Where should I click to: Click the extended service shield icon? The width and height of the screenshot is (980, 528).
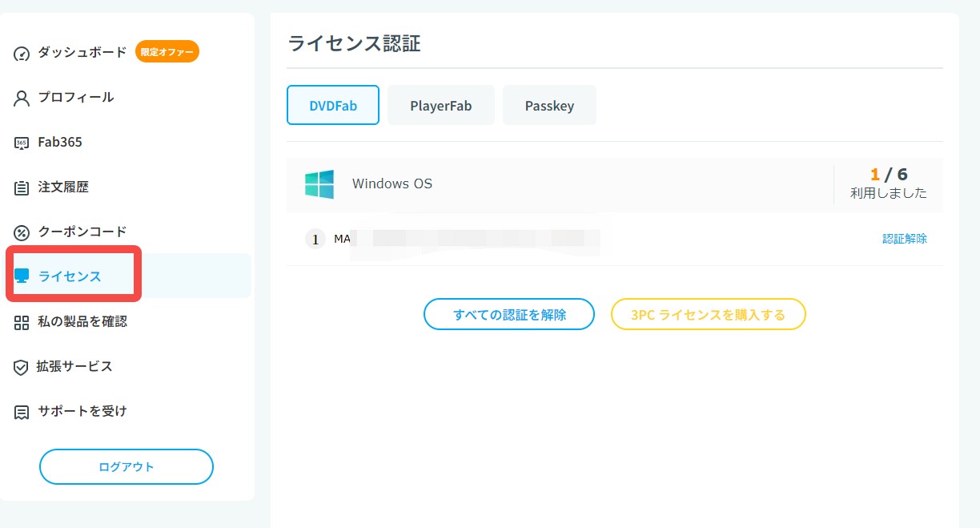tap(22, 367)
